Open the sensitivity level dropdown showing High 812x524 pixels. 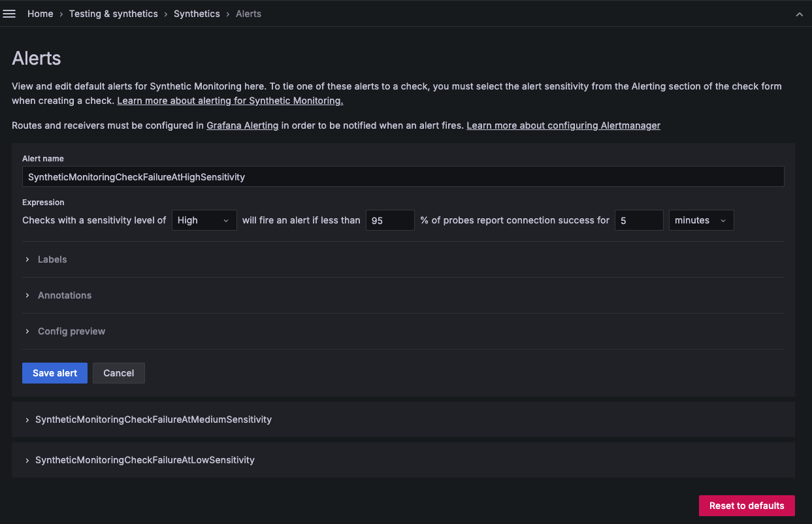click(204, 220)
